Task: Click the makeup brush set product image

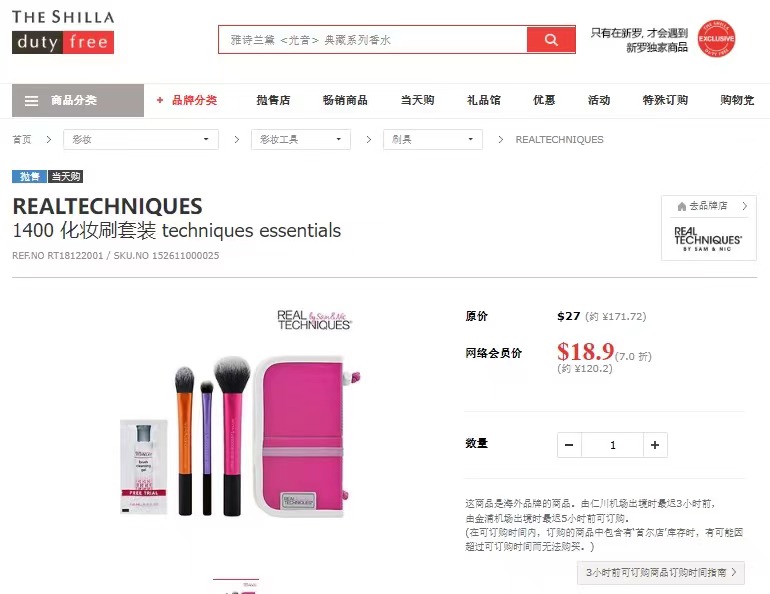Action: [242, 426]
